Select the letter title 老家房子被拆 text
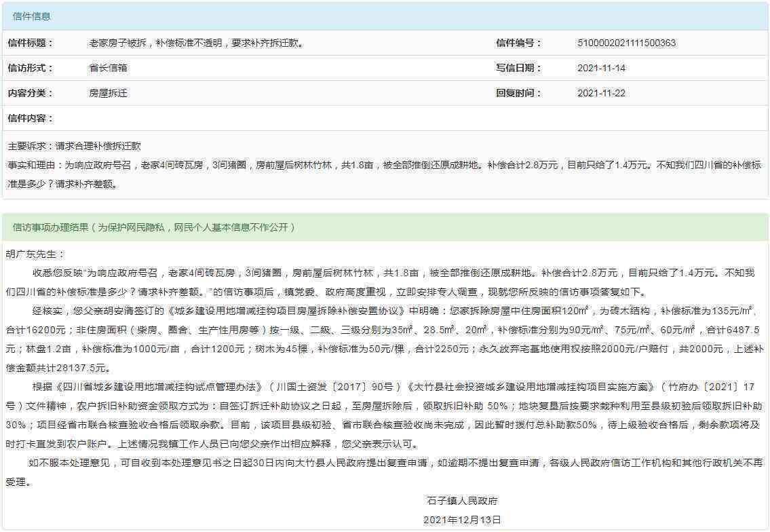 tap(197, 43)
